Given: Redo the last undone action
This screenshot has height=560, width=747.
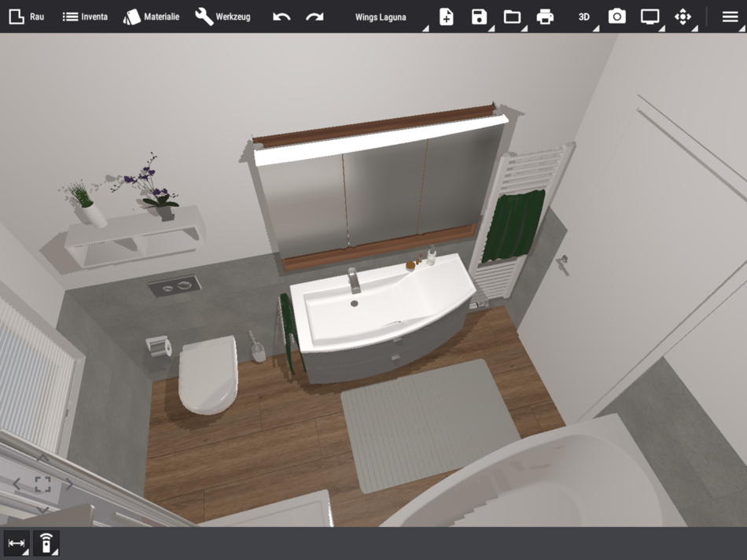Looking at the screenshot, I should (x=315, y=17).
